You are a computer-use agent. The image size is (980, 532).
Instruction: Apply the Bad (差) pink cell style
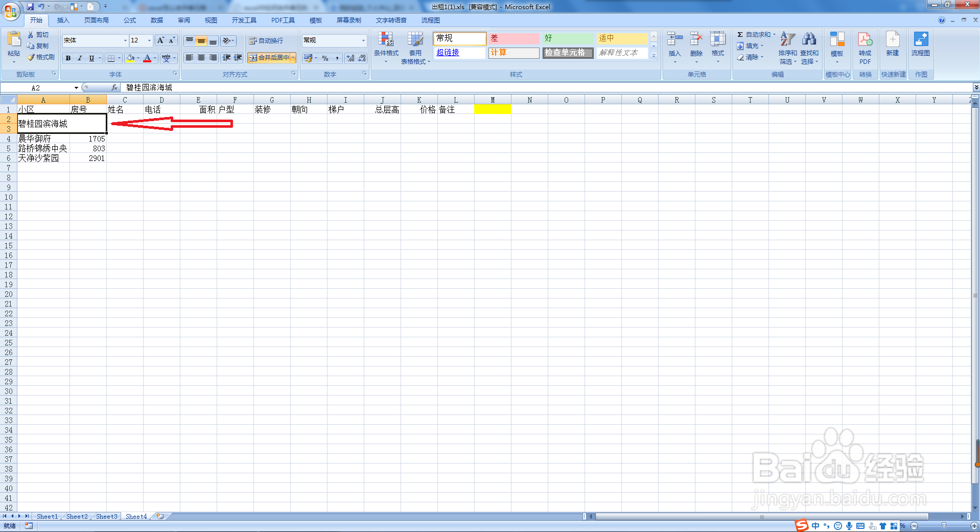514,38
